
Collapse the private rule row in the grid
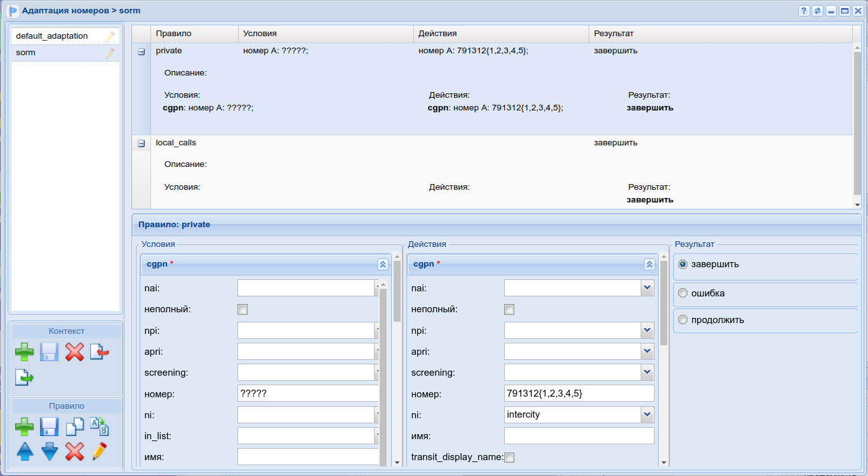(142, 51)
